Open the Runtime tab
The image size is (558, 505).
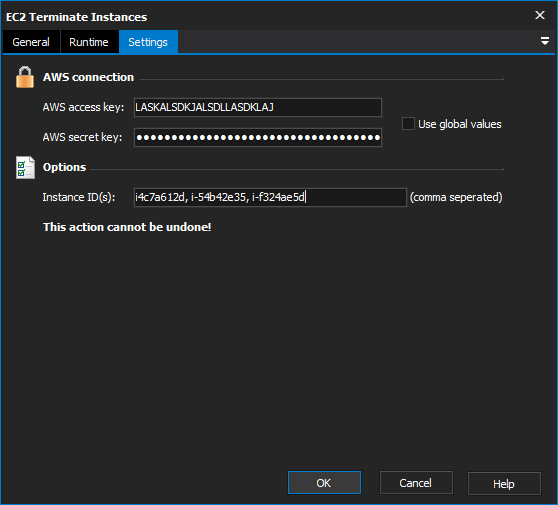(89, 42)
